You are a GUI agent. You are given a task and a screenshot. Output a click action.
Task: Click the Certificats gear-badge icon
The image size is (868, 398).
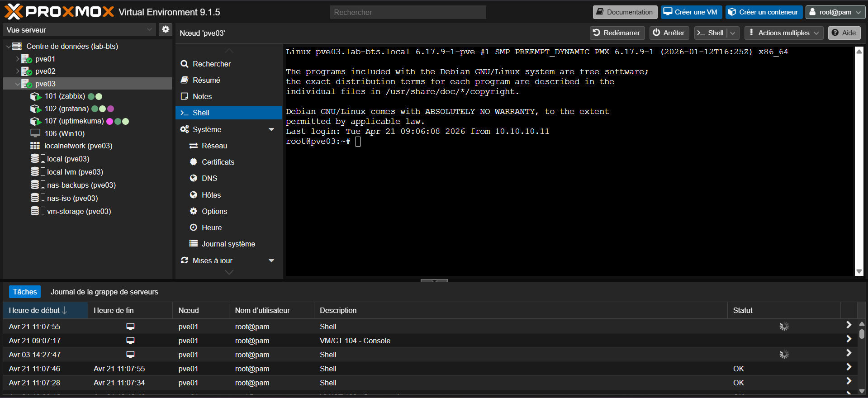(194, 162)
